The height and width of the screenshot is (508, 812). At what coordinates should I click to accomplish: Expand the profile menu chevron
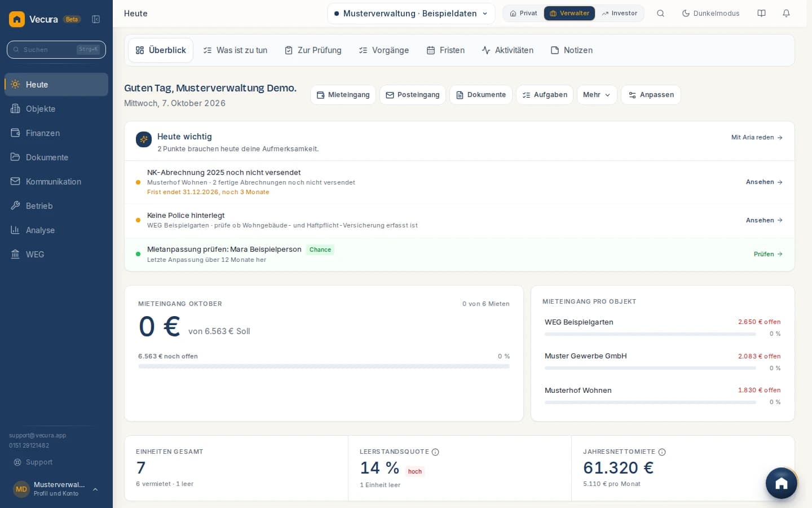point(95,489)
